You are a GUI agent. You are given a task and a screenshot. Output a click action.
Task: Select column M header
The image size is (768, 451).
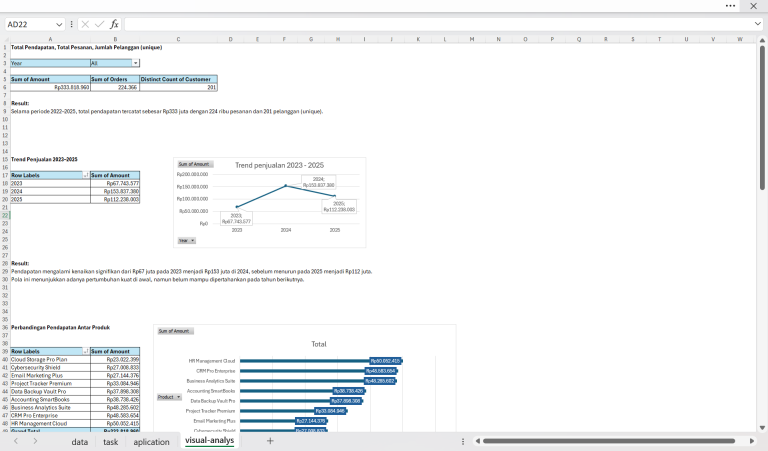pos(472,39)
